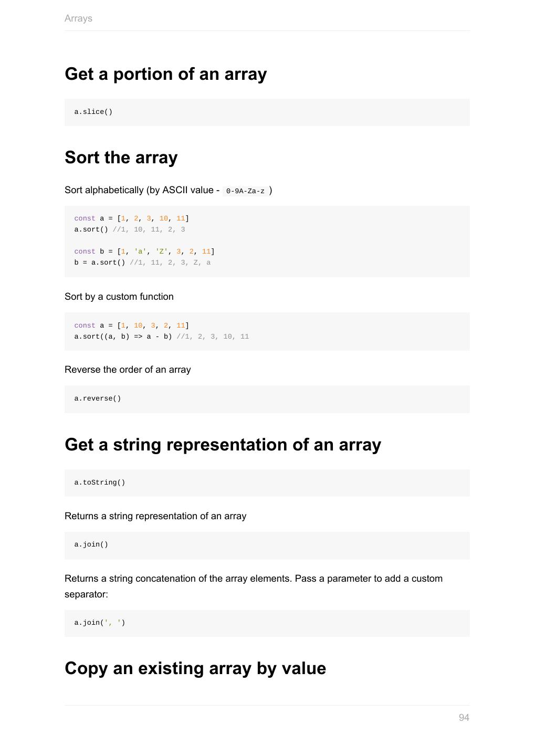Viewport: 535px width, 756px height.
Task: Click "Copy an existing array by value" heading
Action: [x=195, y=668]
